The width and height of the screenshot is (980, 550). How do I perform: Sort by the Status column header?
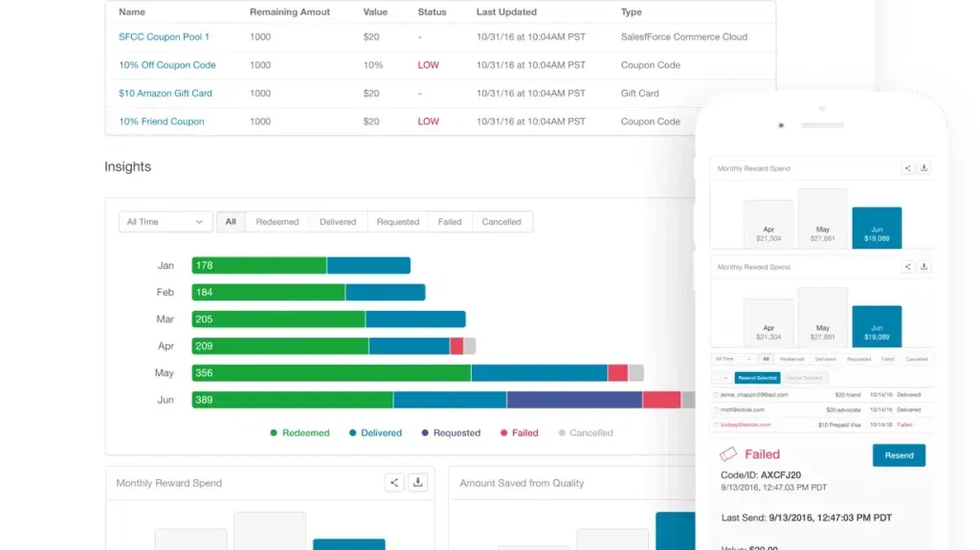(x=432, y=11)
